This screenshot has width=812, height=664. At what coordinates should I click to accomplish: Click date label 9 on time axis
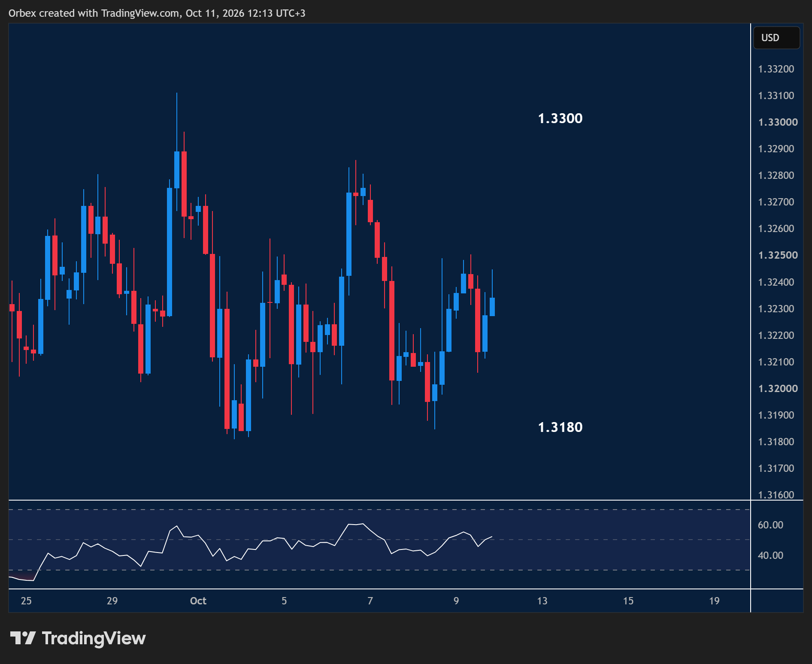coord(456,601)
